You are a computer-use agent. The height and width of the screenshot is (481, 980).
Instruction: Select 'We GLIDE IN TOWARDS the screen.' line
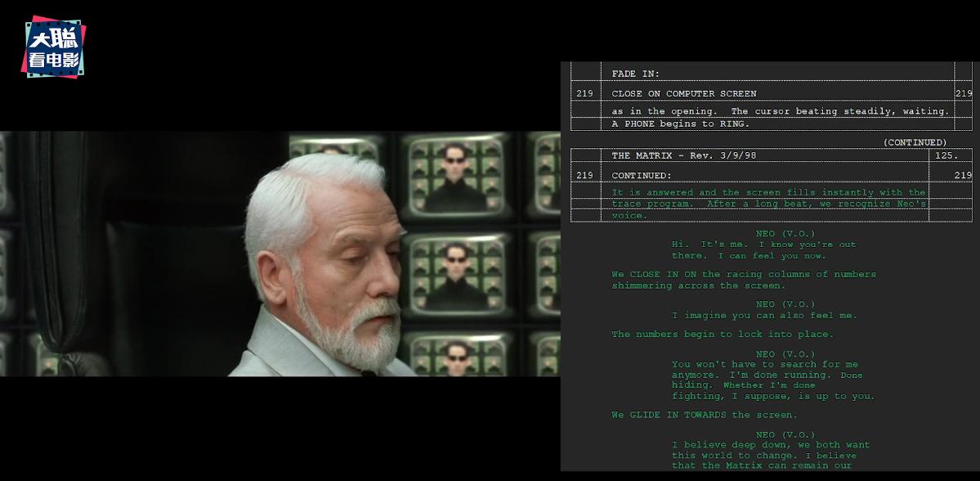pyautogui.click(x=705, y=415)
